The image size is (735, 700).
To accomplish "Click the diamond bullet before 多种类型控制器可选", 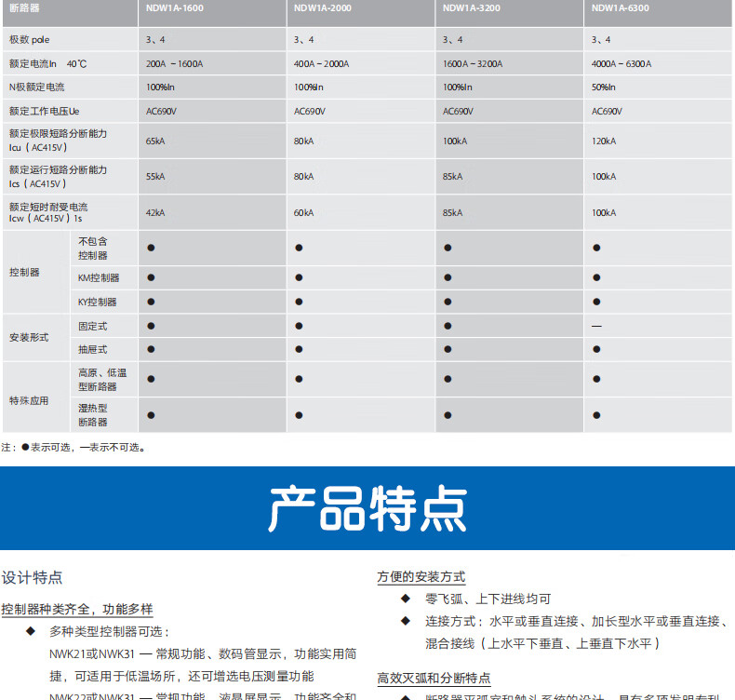I will (31, 632).
